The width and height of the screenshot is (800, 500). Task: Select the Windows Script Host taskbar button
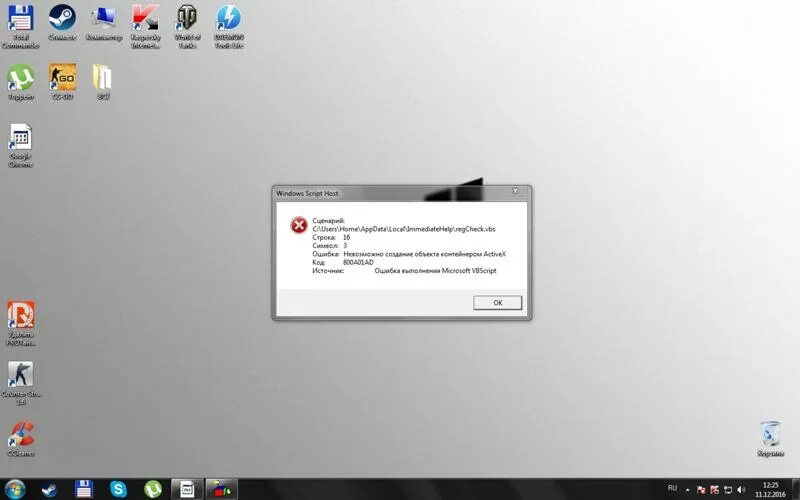pos(221,489)
